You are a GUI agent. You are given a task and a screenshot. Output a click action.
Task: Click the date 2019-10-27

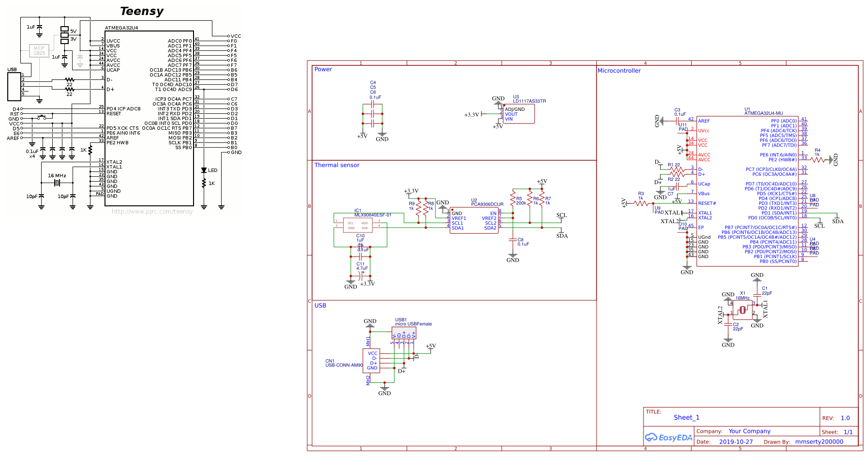click(736, 441)
